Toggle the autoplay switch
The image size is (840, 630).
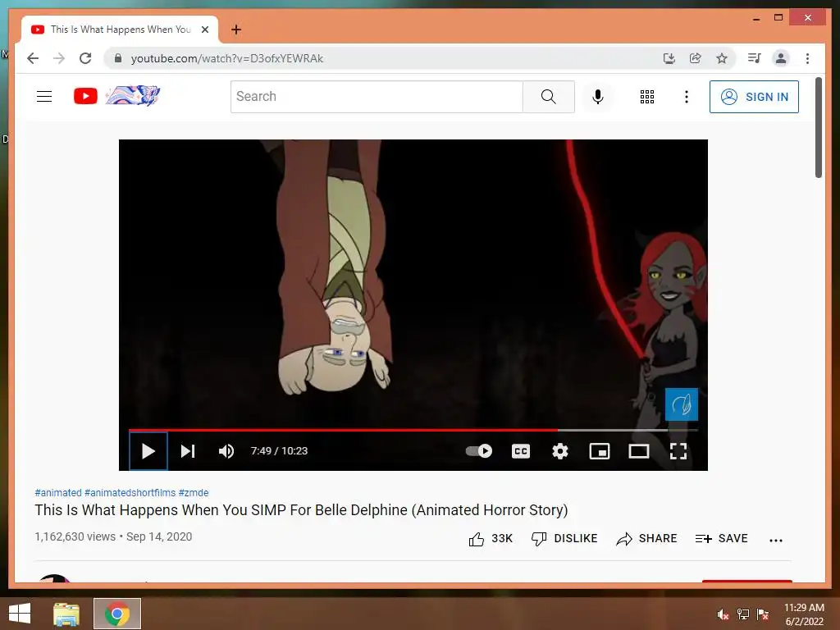tap(479, 451)
